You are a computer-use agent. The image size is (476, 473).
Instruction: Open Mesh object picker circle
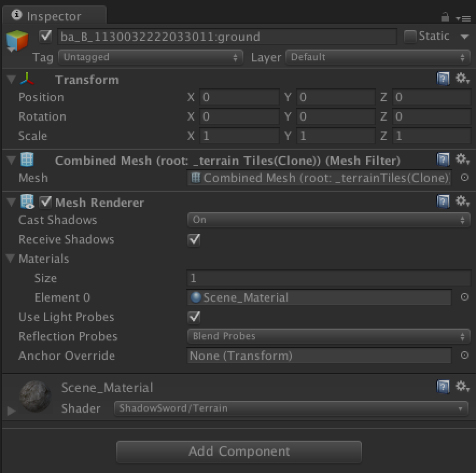(x=464, y=178)
